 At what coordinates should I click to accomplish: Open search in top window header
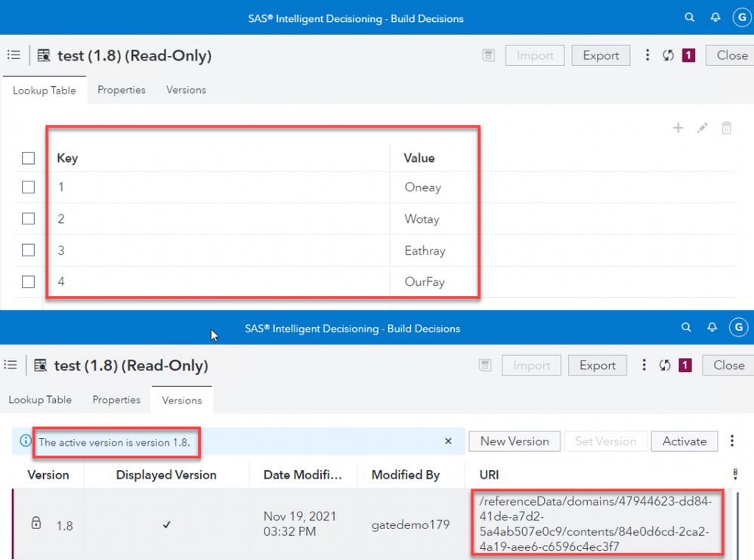coord(690,17)
